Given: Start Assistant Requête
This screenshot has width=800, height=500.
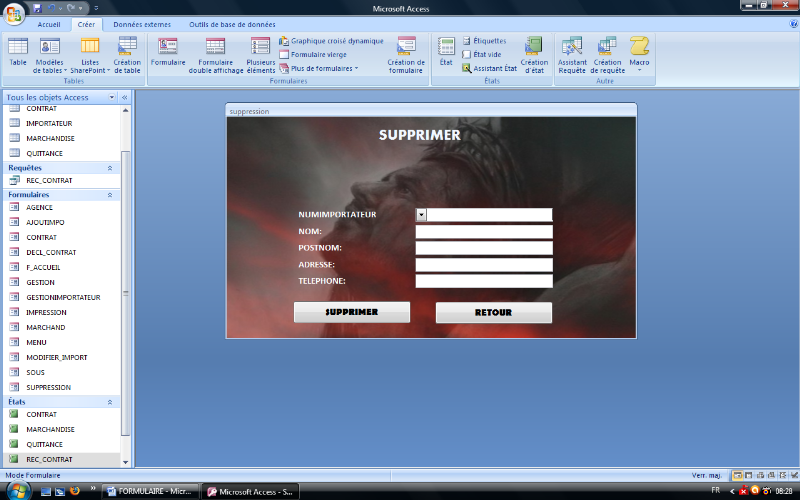Looking at the screenshot, I should click(x=572, y=55).
